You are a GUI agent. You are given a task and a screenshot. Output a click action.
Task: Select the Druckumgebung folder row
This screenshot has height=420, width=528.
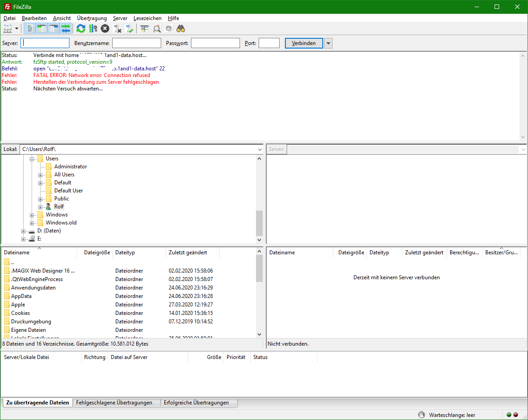pos(129,322)
